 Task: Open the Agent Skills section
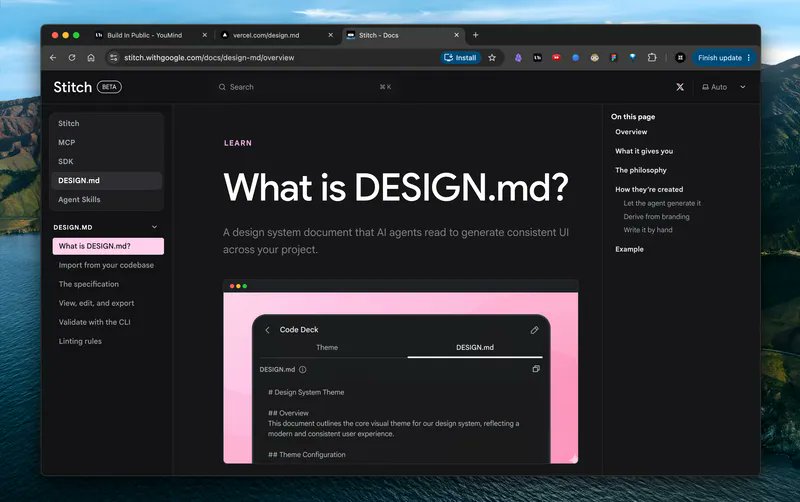tap(107, 199)
